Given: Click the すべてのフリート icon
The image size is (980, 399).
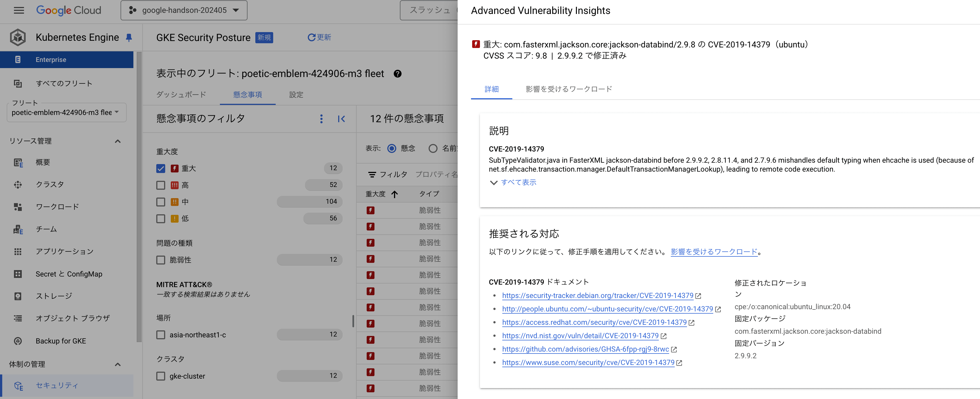Looking at the screenshot, I should tap(18, 83).
